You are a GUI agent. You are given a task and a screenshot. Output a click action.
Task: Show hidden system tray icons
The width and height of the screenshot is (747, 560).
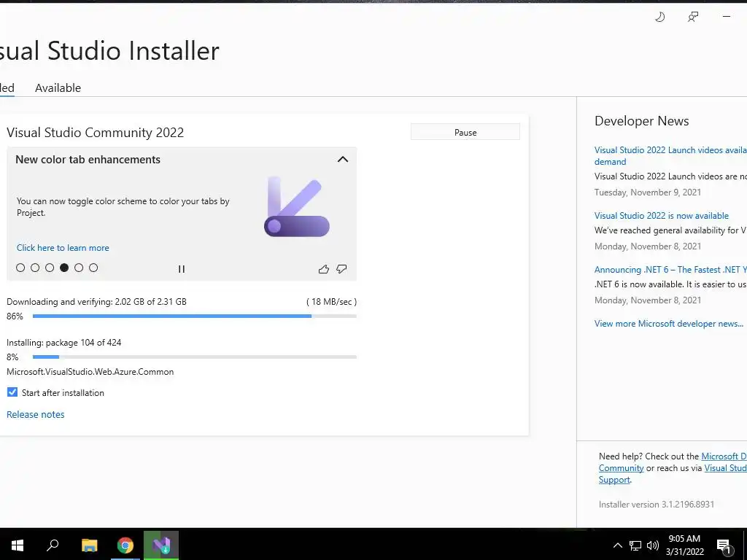[617, 545]
